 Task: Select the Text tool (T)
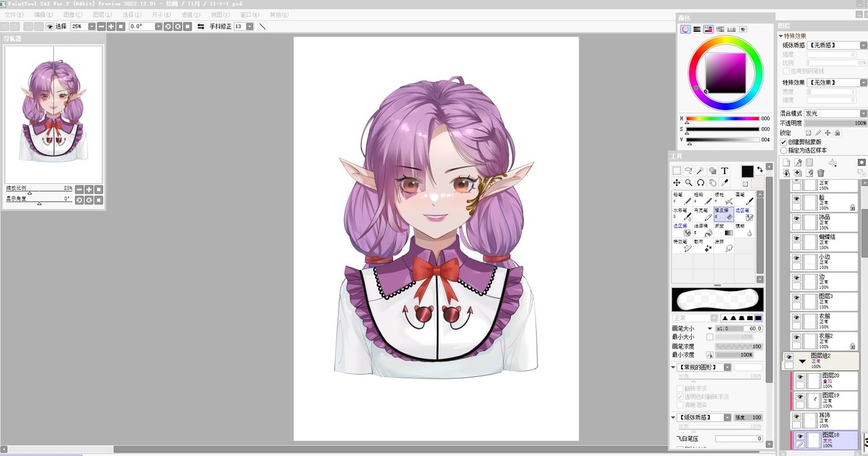pyautogui.click(x=724, y=171)
